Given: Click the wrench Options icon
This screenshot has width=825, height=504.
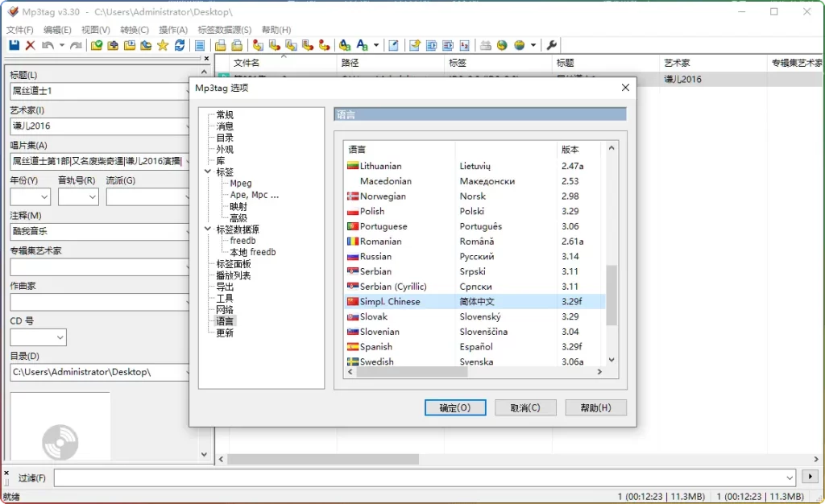Looking at the screenshot, I should point(551,45).
